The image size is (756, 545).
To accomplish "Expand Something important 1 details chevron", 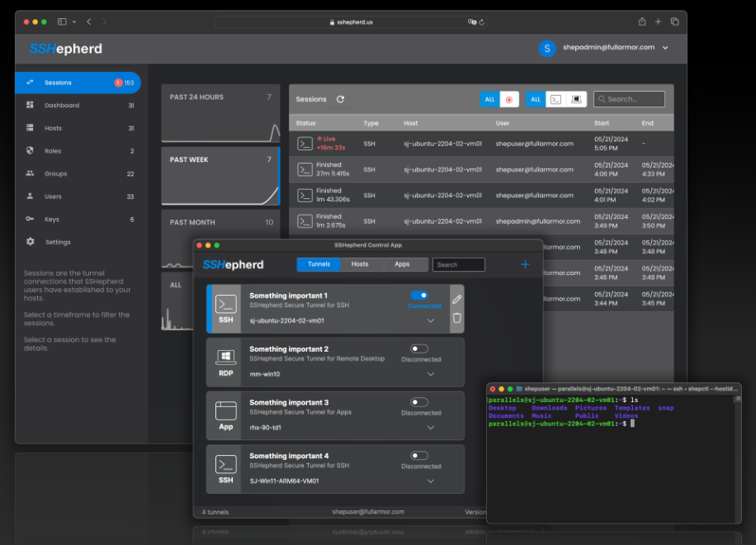I will [431, 320].
